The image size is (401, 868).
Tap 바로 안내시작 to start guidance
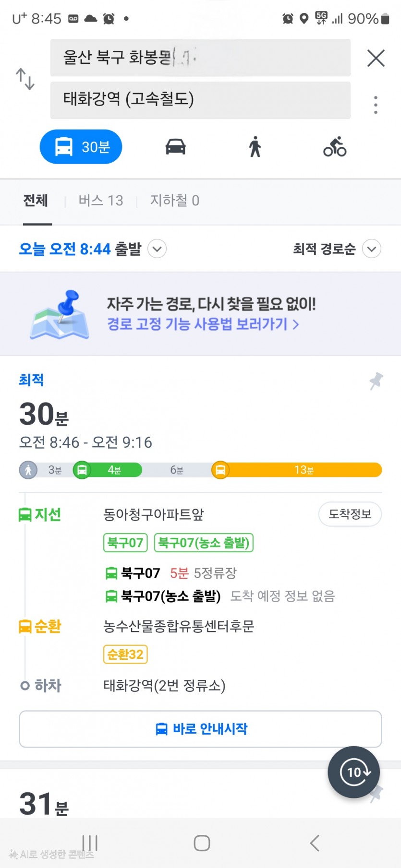[x=200, y=729]
